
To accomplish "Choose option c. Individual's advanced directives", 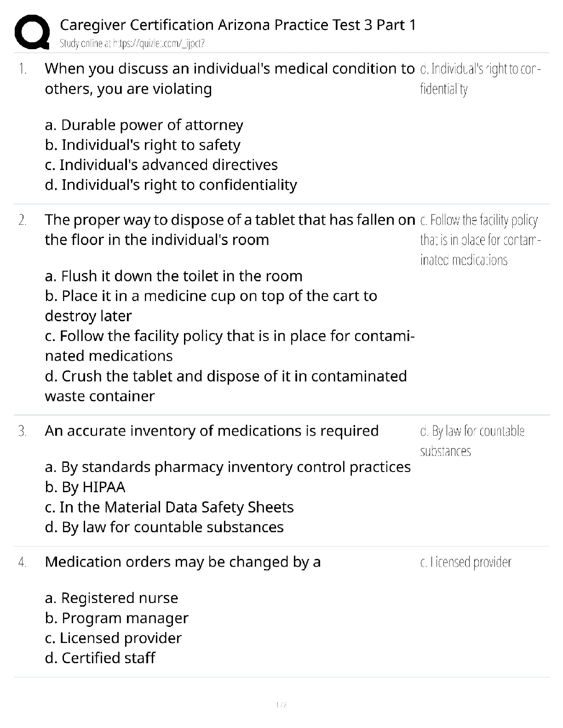I will click(x=161, y=165).
